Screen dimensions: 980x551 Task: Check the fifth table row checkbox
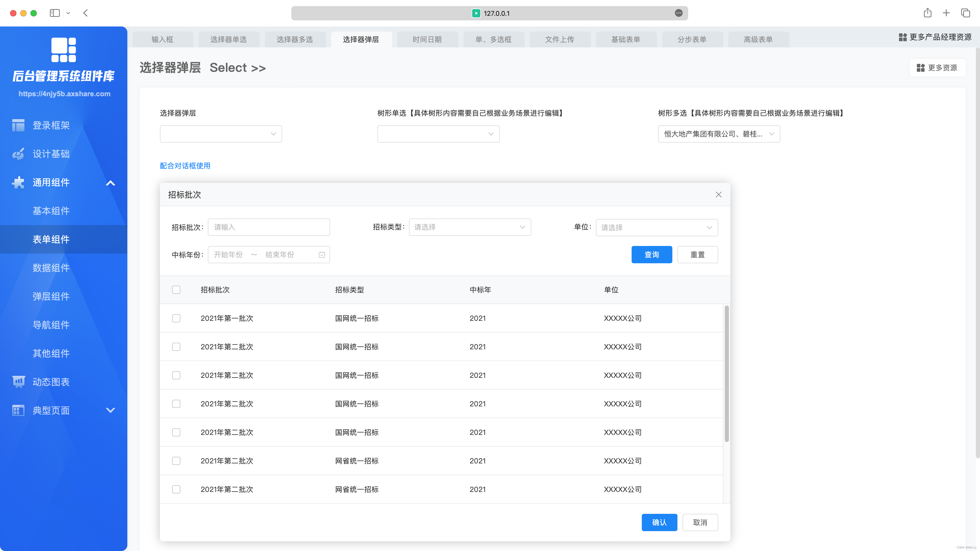point(176,432)
